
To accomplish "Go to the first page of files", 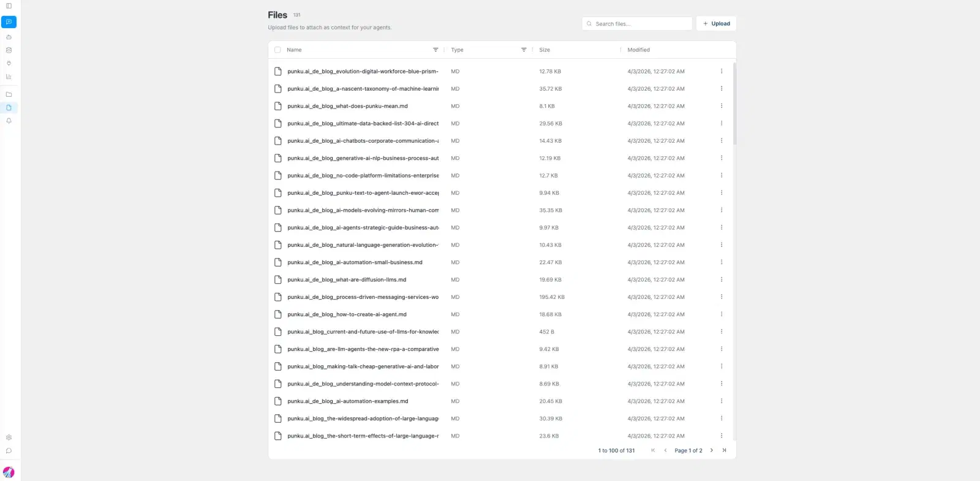I will click(x=653, y=450).
